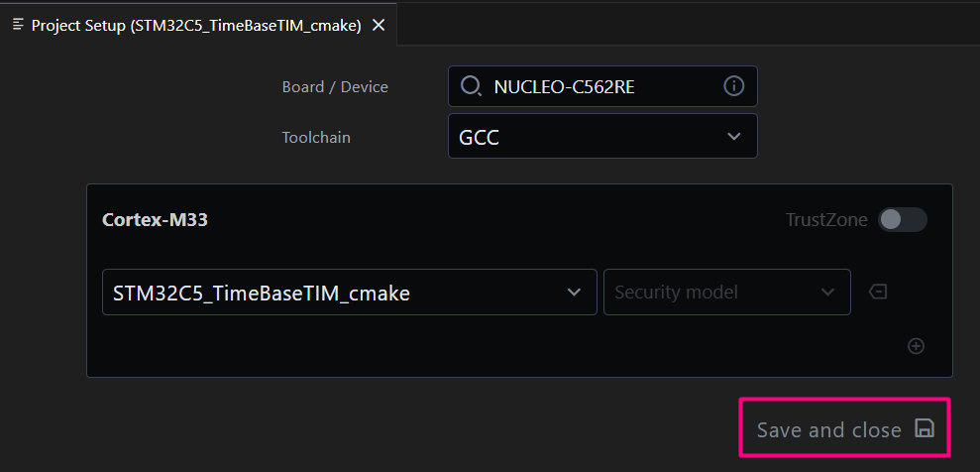Click the TrustZone label text
980x472 pixels.
(x=826, y=219)
